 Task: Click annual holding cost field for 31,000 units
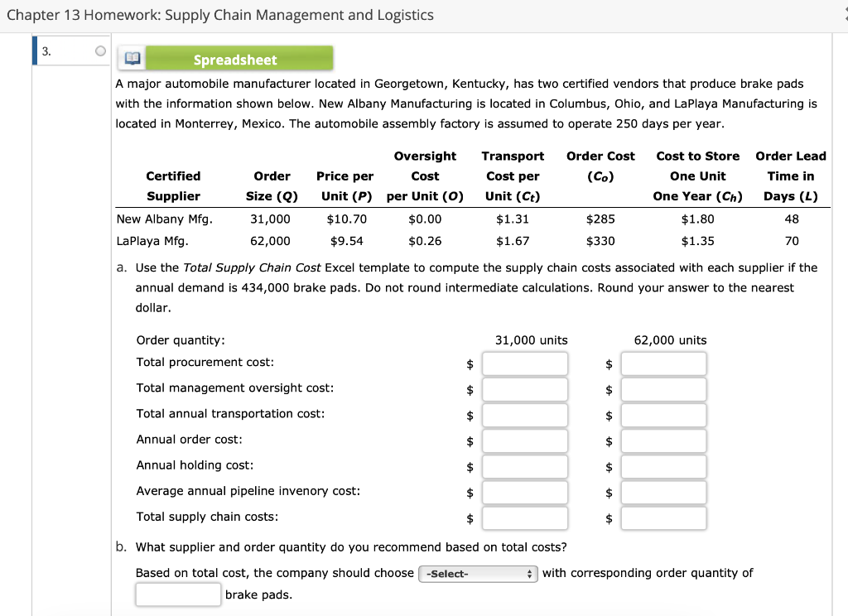tap(525, 465)
